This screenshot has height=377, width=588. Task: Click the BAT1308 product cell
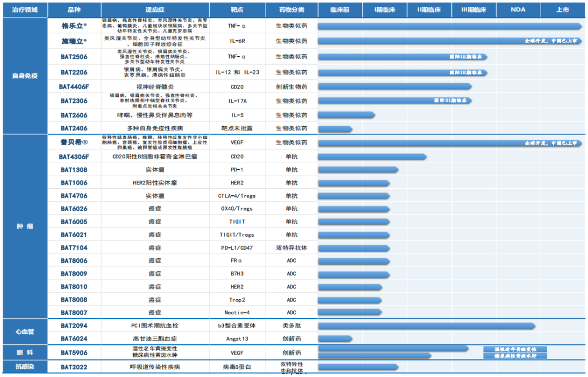(74, 170)
